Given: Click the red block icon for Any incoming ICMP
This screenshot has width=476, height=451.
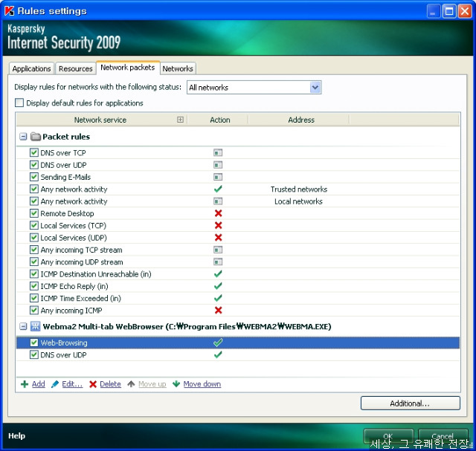Looking at the screenshot, I should pos(218,311).
